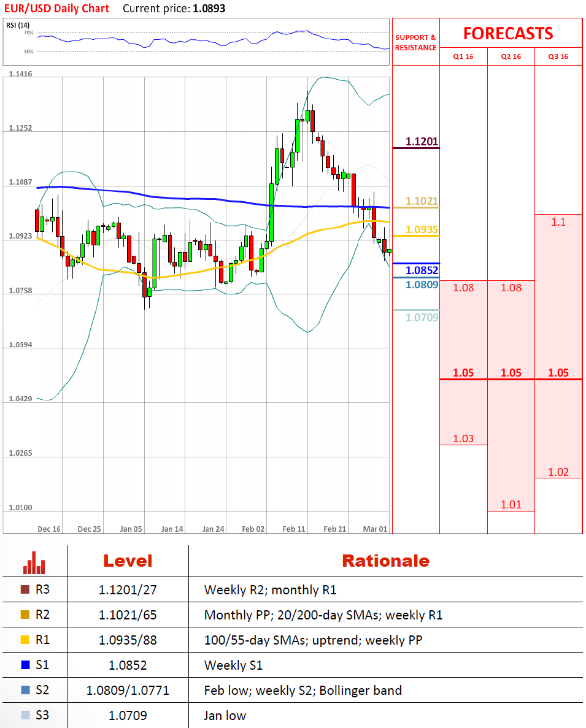The height and width of the screenshot is (728, 586).
Task: Click the bold 1.05 in Q1 16
Action: click(463, 372)
